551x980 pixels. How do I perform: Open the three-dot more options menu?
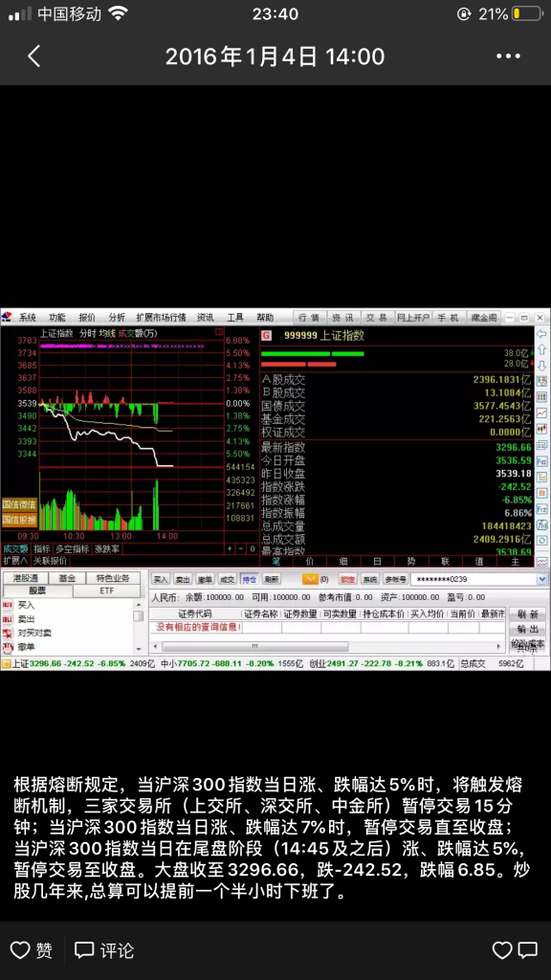508,56
